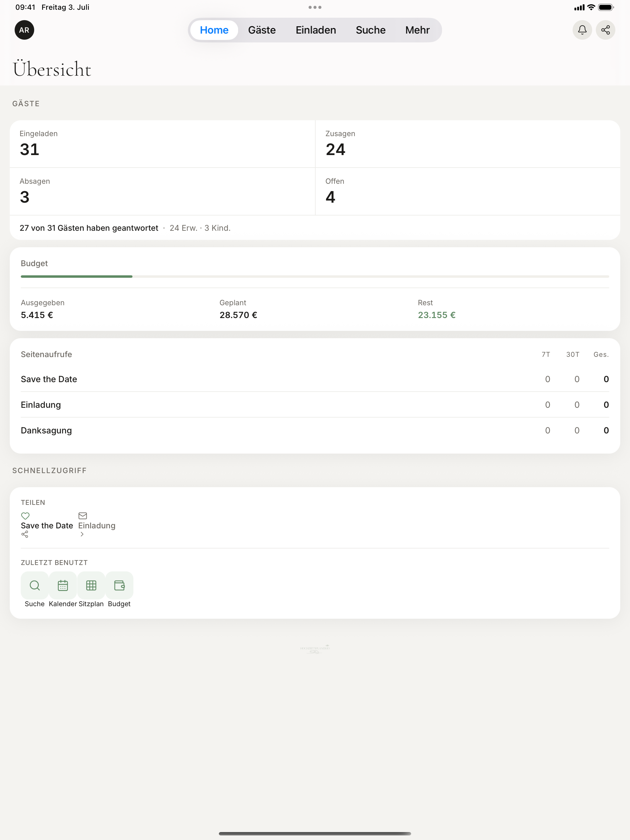
Task: Tap the budget progress bar
Action: coord(315,277)
